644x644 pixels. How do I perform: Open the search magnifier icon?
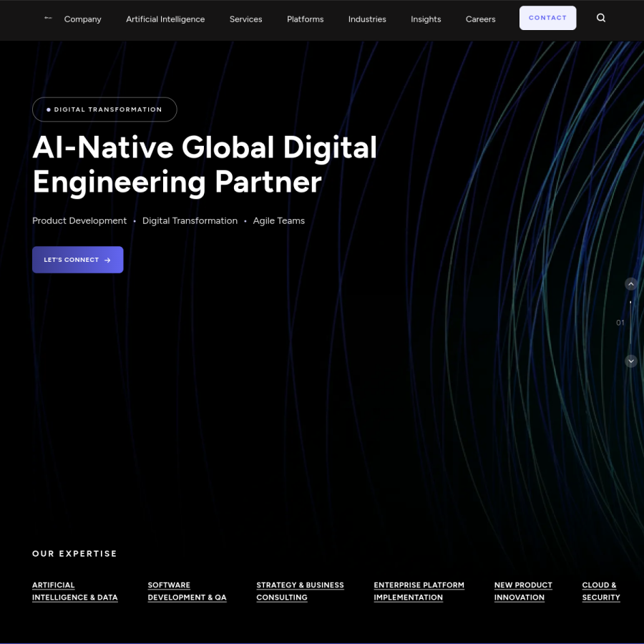tap(601, 18)
